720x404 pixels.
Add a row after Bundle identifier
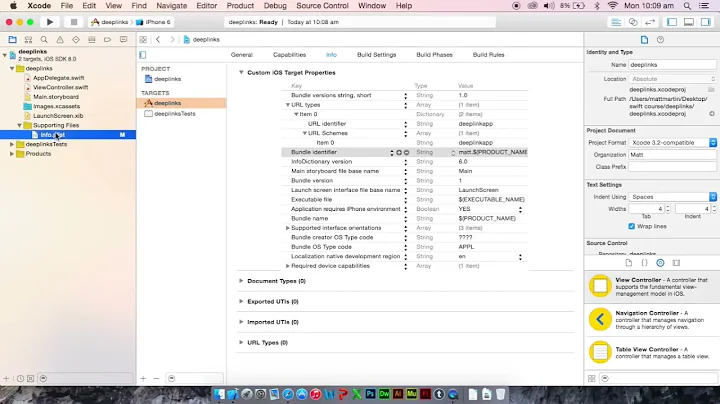coord(399,152)
